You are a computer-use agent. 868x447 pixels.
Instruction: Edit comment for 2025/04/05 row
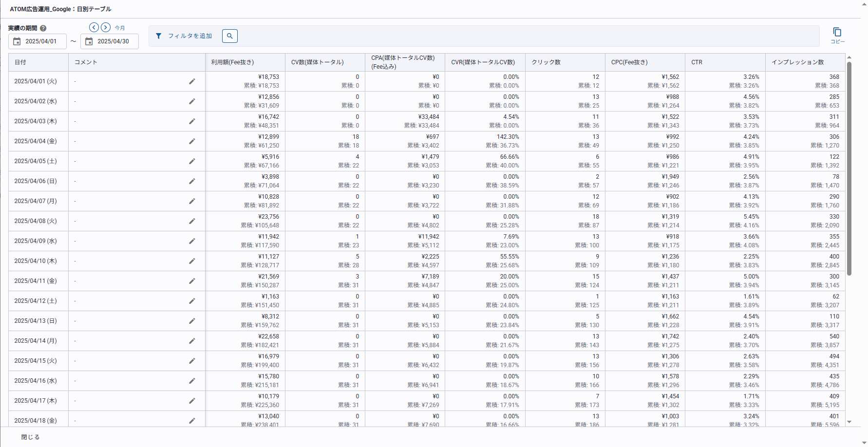(x=192, y=161)
